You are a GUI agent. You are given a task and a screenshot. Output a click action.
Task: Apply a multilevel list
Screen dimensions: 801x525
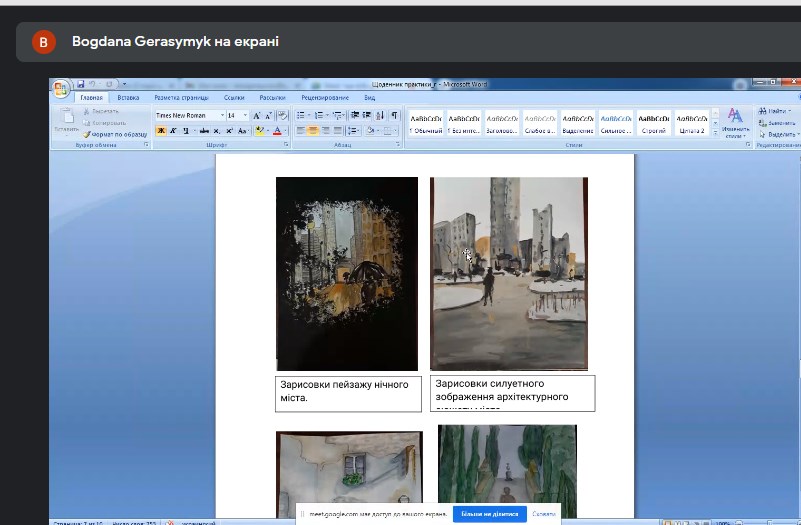pos(337,115)
